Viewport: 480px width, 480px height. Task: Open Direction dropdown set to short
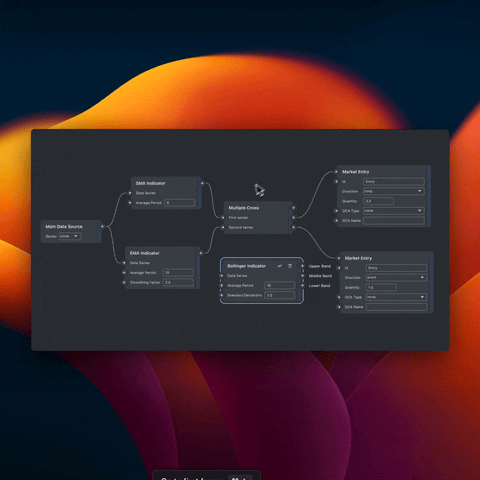click(x=396, y=277)
